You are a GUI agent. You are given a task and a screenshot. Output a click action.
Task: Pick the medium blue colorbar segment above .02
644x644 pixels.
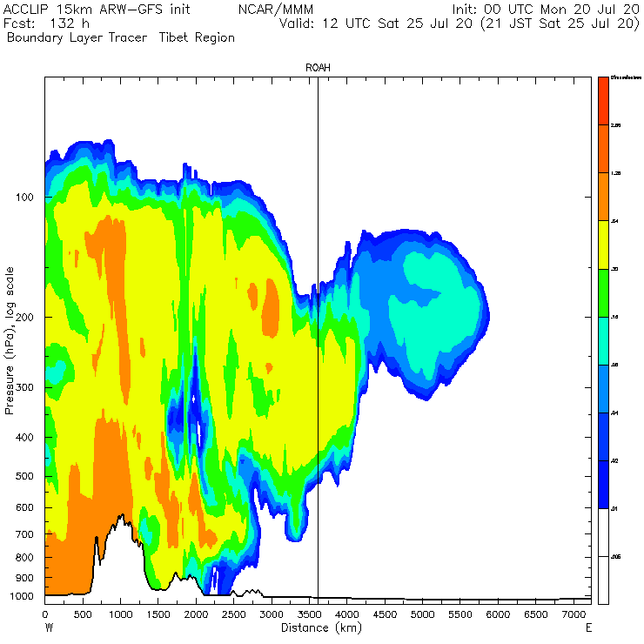click(x=603, y=437)
